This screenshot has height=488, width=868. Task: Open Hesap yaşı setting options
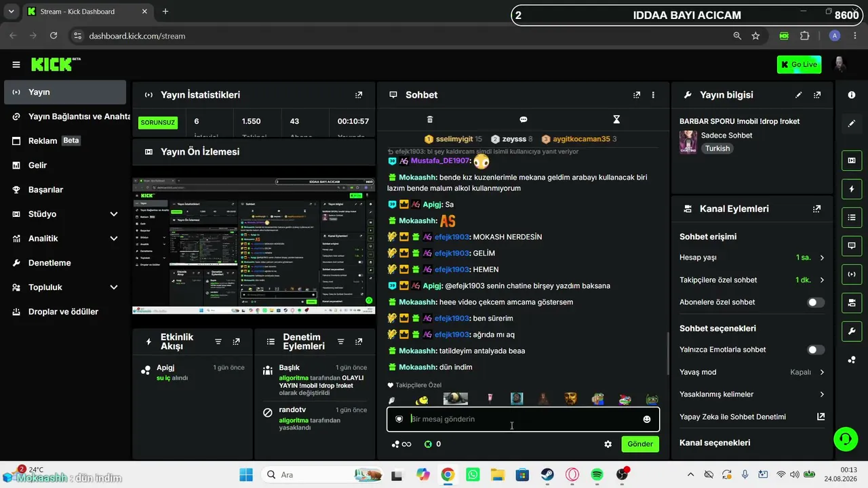click(752, 258)
